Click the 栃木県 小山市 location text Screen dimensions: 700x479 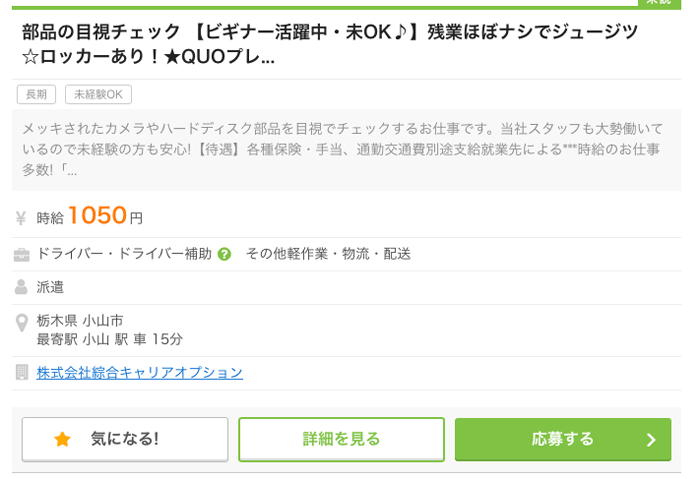point(80,321)
